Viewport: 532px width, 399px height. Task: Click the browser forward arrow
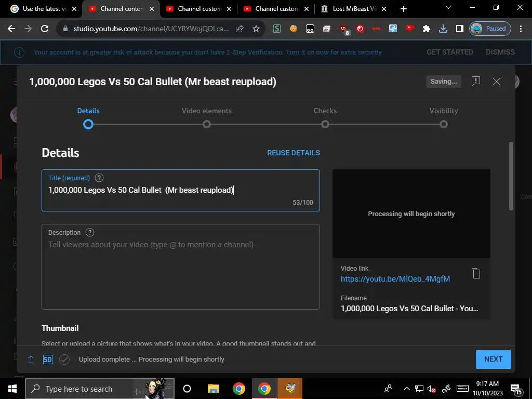point(28,29)
